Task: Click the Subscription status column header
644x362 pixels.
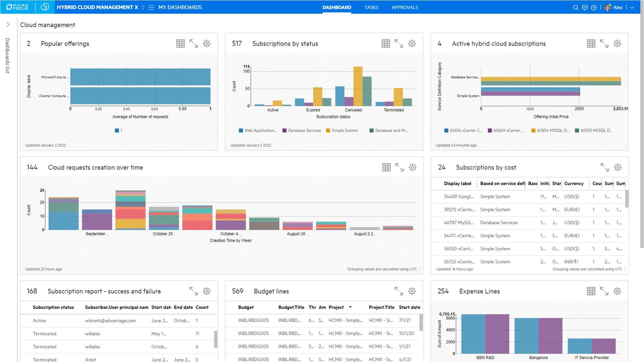Action: (53, 307)
